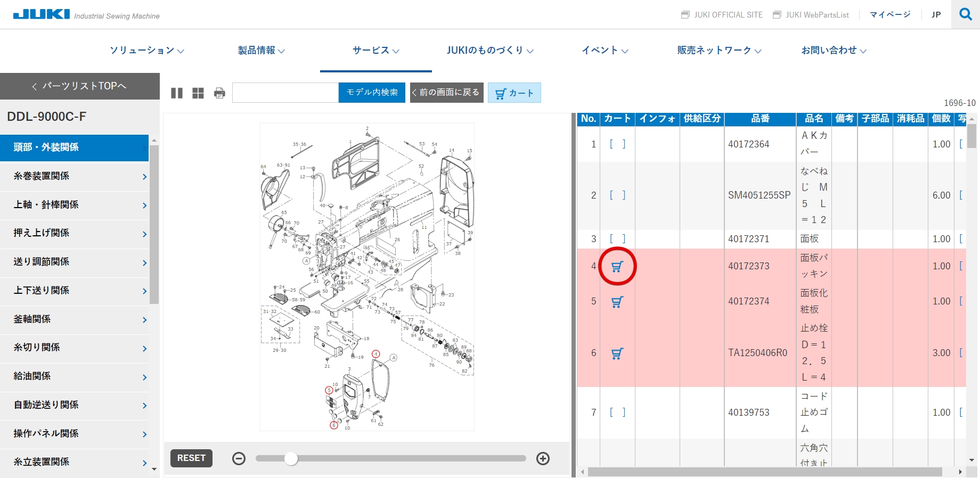Click callout number 4 on the diagram
The width and height of the screenshot is (980, 478).
[376, 354]
